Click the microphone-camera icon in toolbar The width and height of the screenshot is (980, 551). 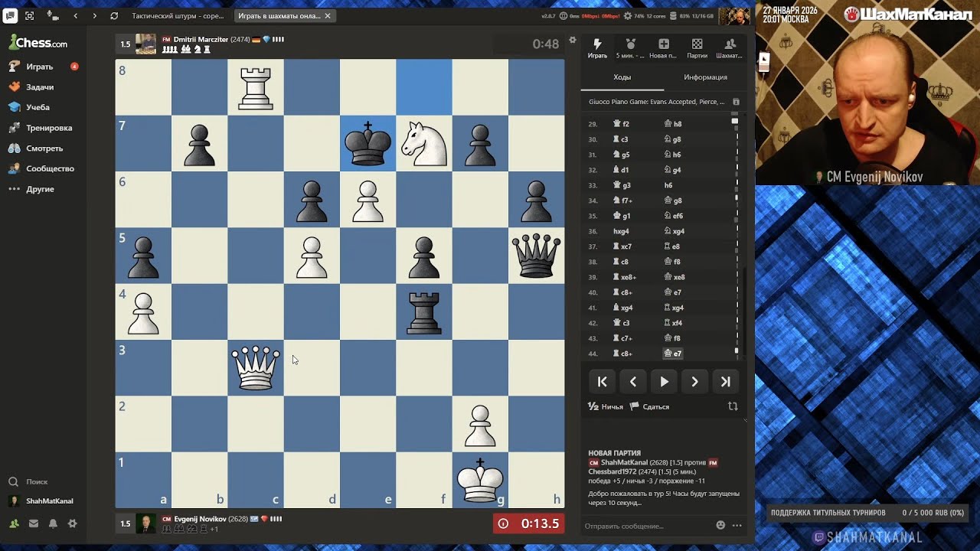tap(52, 15)
